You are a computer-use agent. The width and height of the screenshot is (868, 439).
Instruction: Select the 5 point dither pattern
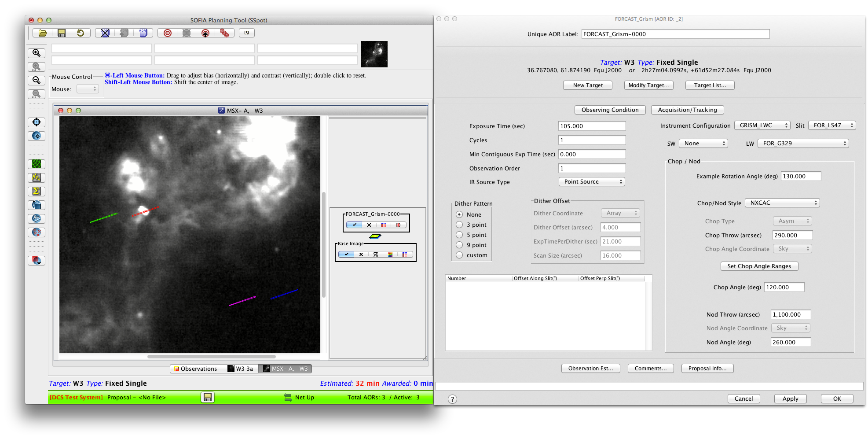click(459, 235)
